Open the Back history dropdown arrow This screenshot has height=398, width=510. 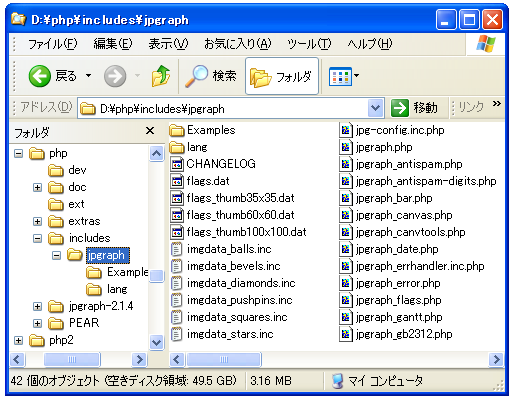click(x=88, y=76)
